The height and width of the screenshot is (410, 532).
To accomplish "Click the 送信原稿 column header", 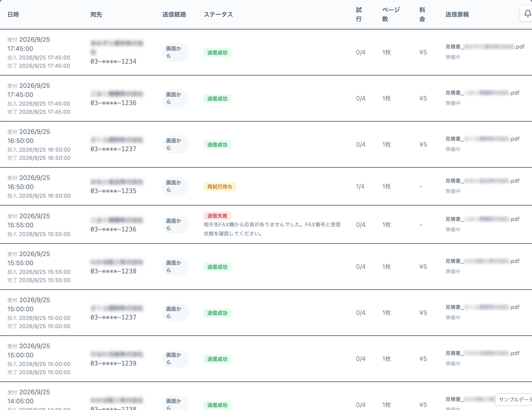I will click(457, 14).
